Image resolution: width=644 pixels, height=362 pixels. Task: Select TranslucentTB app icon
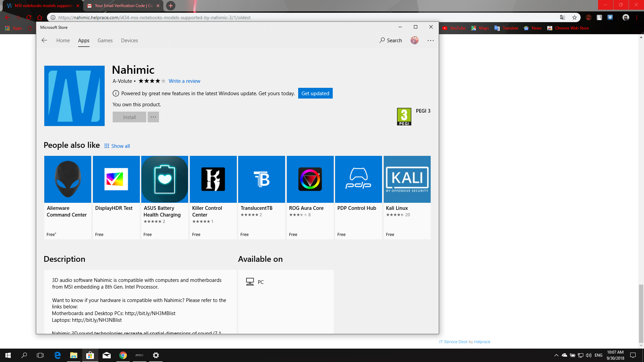click(x=262, y=179)
